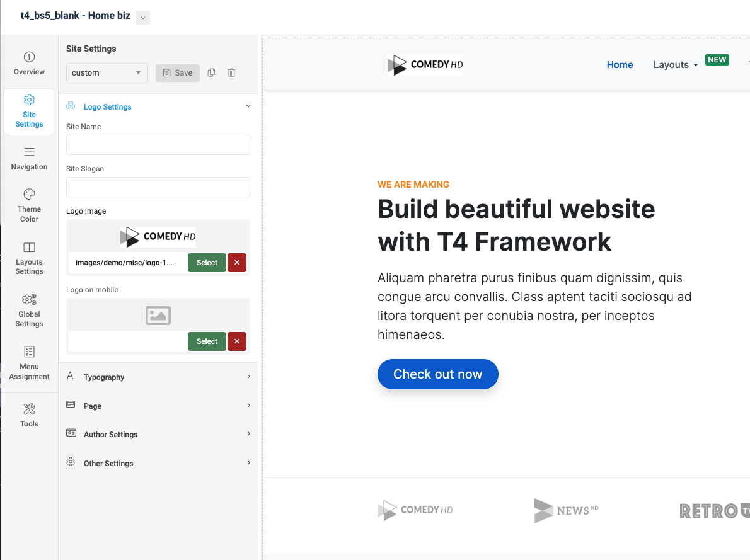Click the Other Settings gear icon
The width and height of the screenshot is (750, 560).
click(x=71, y=462)
